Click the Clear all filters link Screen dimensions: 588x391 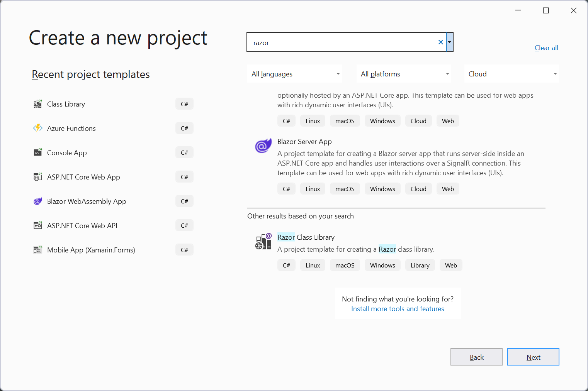click(546, 47)
